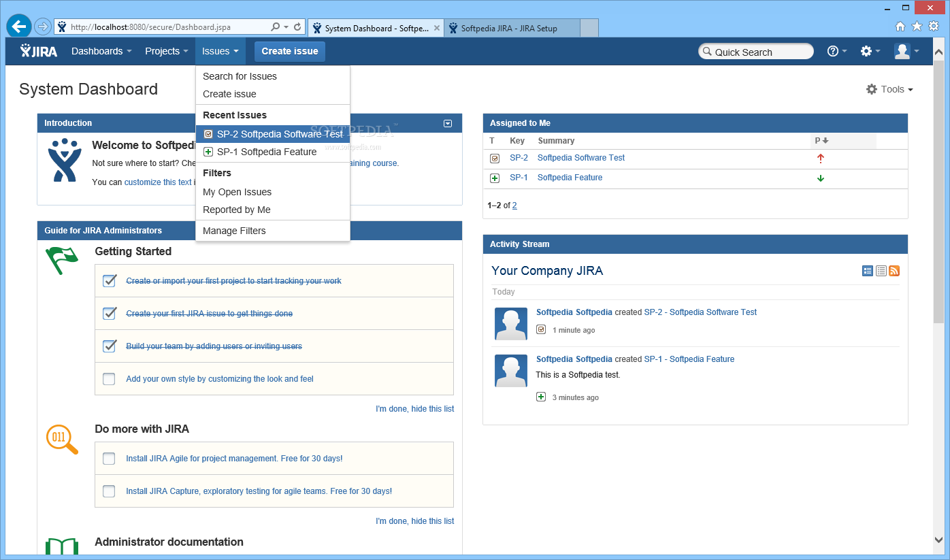The image size is (950, 560).
Task: Click the red up-arrow priority icon for SP-2
Action: pos(820,159)
